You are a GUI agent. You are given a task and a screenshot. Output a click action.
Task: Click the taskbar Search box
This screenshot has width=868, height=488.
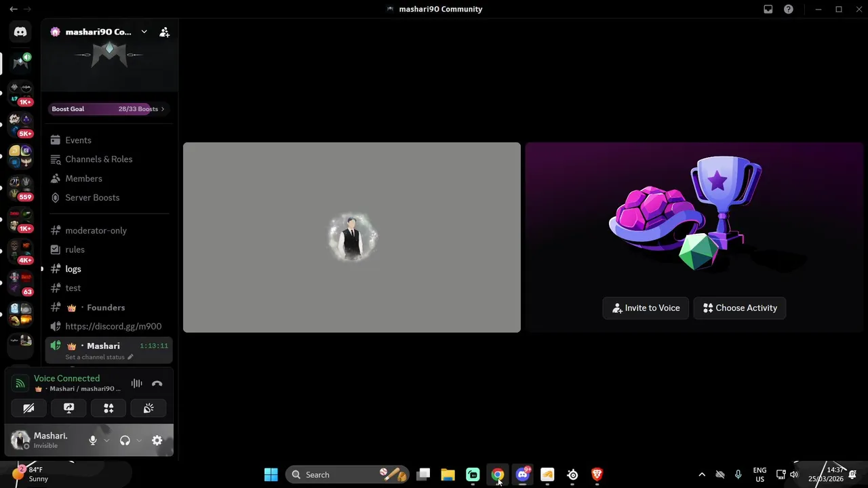(347, 474)
